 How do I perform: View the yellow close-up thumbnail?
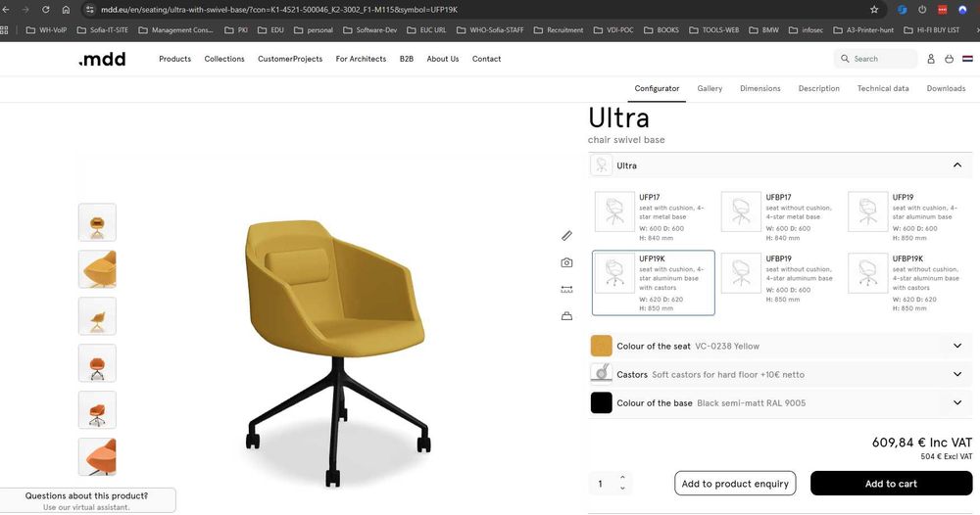point(97,269)
